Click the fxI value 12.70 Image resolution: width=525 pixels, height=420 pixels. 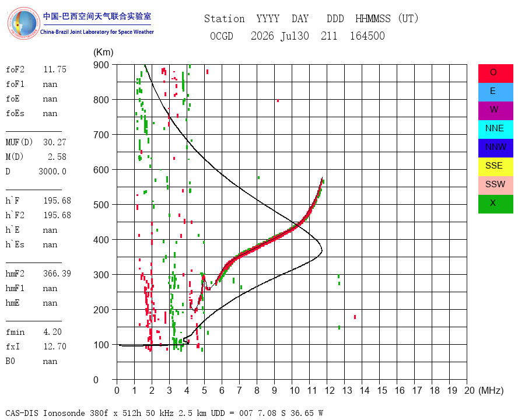click(x=55, y=346)
